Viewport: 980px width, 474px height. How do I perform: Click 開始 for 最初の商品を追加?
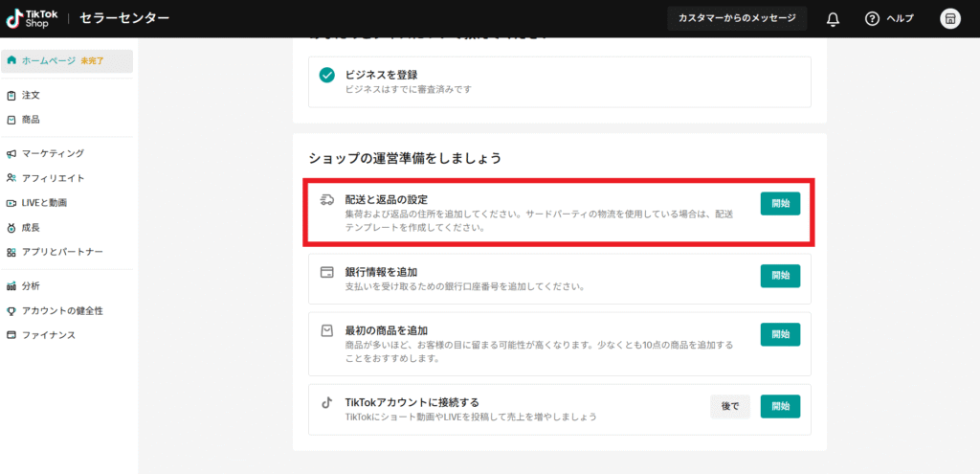780,334
